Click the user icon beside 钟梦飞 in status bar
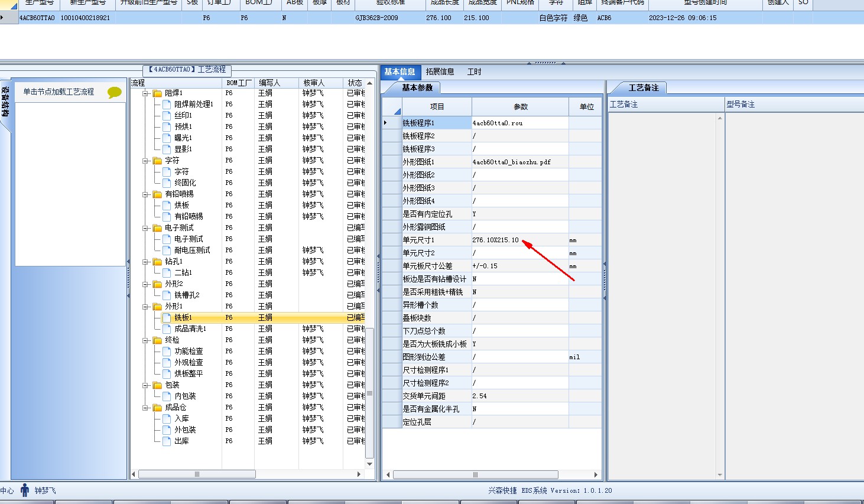 tap(25, 490)
